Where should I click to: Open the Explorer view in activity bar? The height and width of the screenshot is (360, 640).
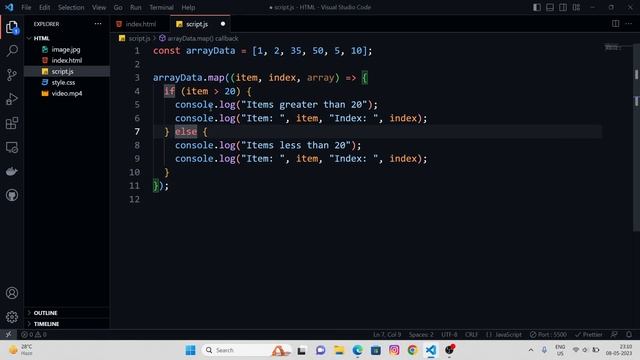12,27
